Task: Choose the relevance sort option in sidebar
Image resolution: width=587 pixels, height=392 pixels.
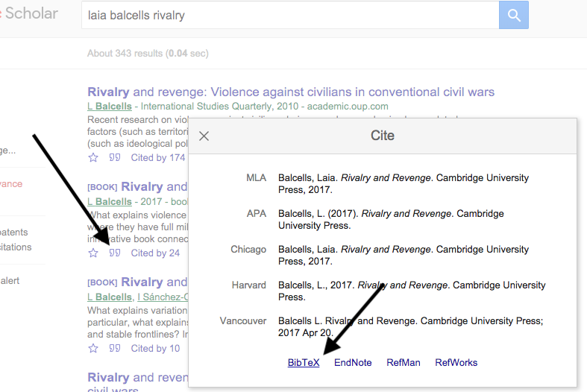Action: pyautogui.click(x=11, y=184)
